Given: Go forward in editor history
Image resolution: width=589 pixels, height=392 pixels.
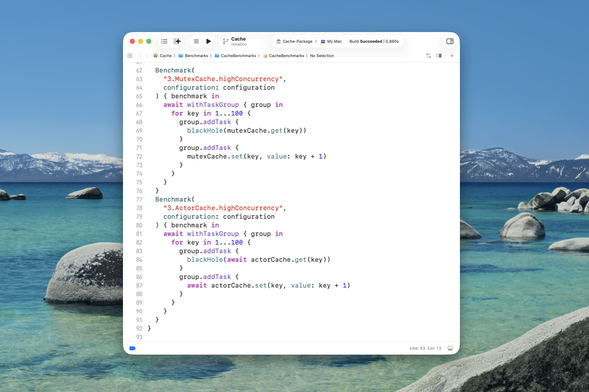Looking at the screenshot, I should [147, 56].
